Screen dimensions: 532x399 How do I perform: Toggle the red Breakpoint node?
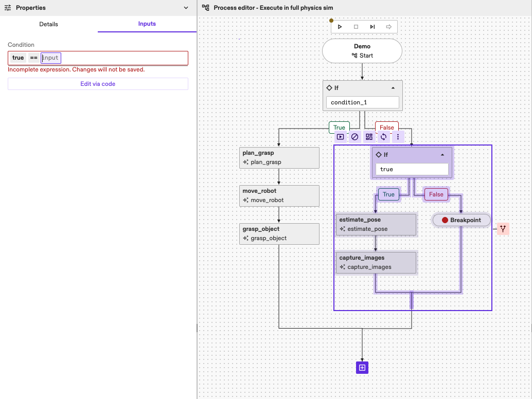(x=462, y=220)
